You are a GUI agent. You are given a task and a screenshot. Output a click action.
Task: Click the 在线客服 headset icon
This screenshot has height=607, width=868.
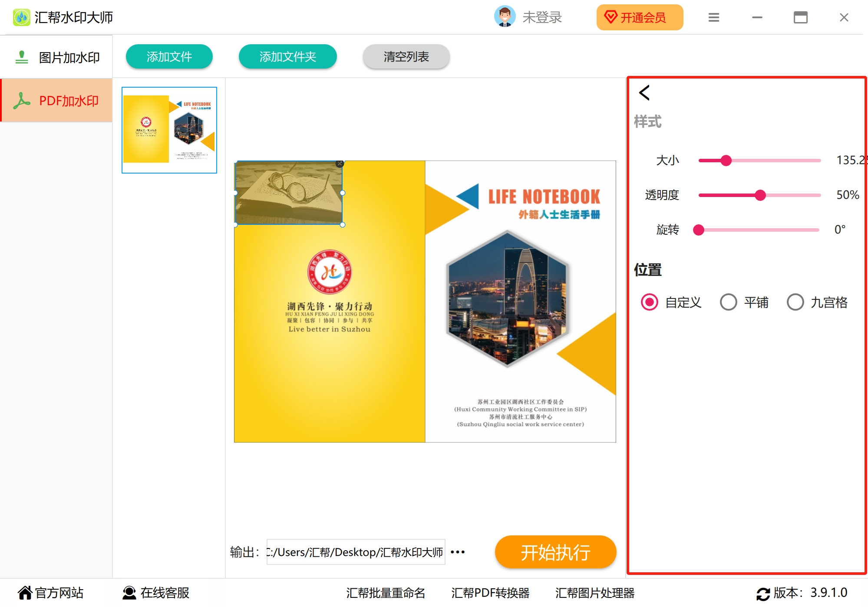coord(129,593)
